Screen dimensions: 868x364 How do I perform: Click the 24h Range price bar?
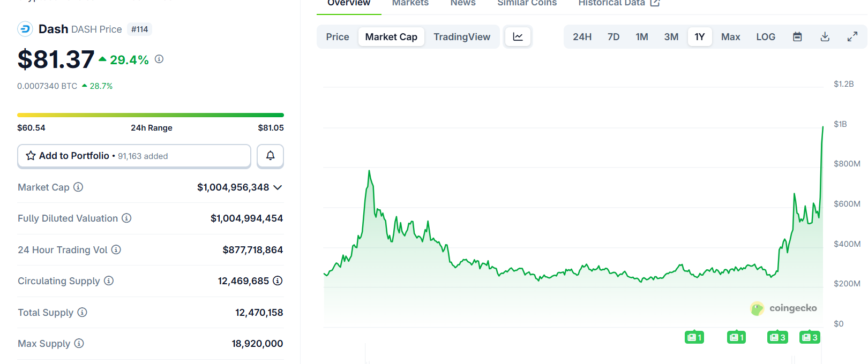(150, 115)
